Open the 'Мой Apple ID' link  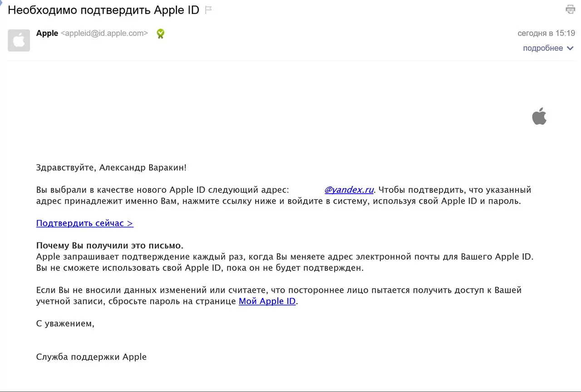click(x=267, y=301)
